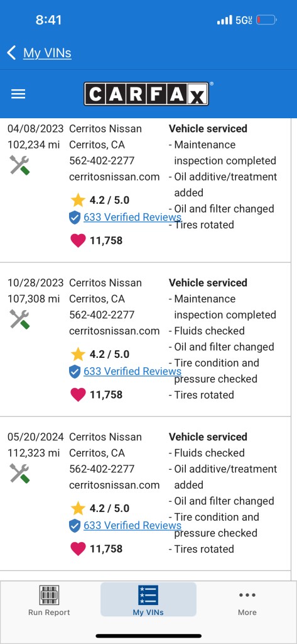Tap the star rating in 10/28/2023 entry
Viewport: 297px width, 644px height.
click(100, 354)
